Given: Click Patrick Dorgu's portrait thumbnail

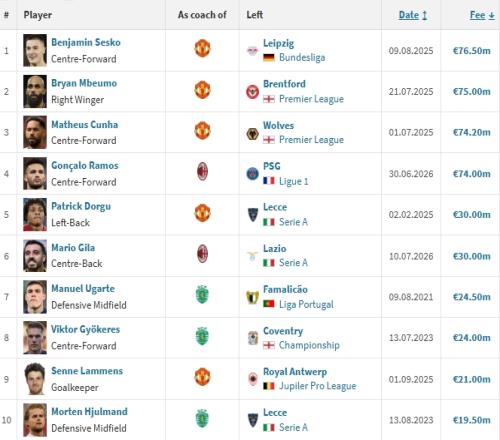Looking at the screenshot, I should (x=35, y=215).
